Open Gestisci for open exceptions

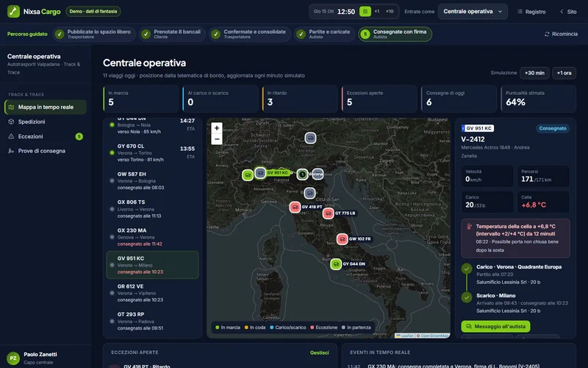(320, 353)
